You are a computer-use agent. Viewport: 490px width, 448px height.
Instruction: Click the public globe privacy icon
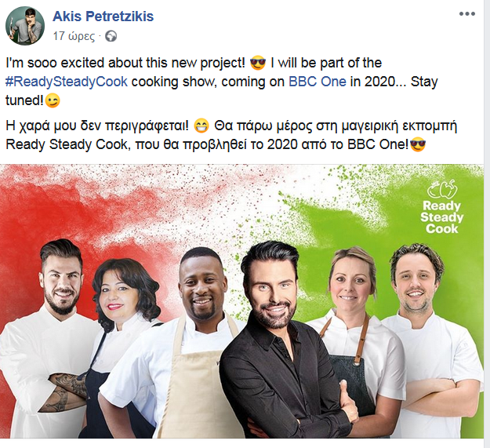(111, 37)
